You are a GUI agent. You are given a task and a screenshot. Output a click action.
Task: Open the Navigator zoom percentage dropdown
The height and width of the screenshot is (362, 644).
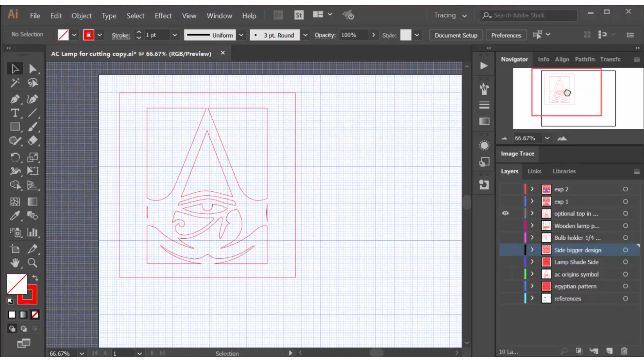coord(547,138)
